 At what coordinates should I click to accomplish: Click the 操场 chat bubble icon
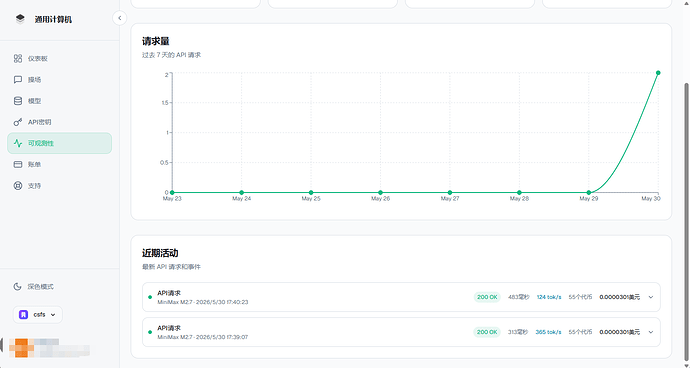tap(18, 80)
